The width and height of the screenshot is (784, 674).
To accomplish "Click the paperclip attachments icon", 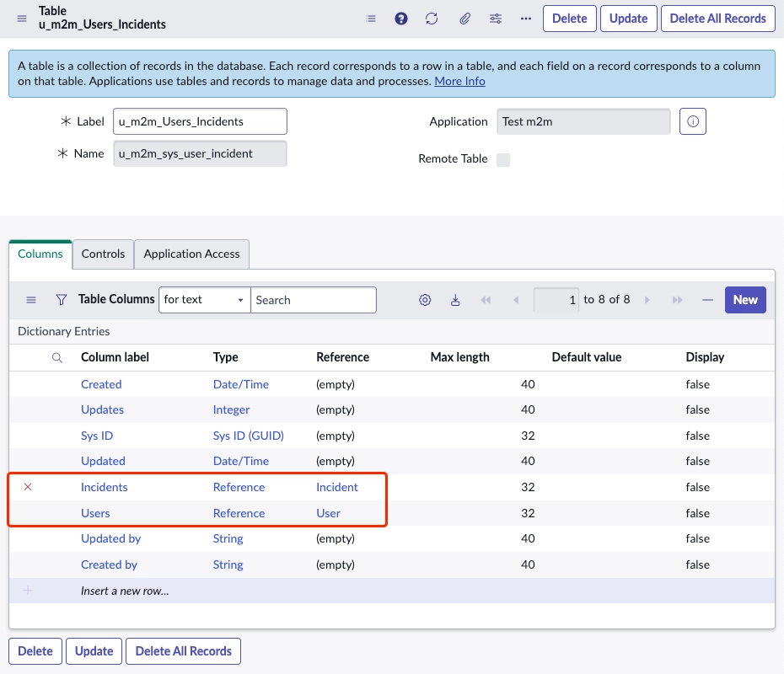I will [x=464, y=19].
